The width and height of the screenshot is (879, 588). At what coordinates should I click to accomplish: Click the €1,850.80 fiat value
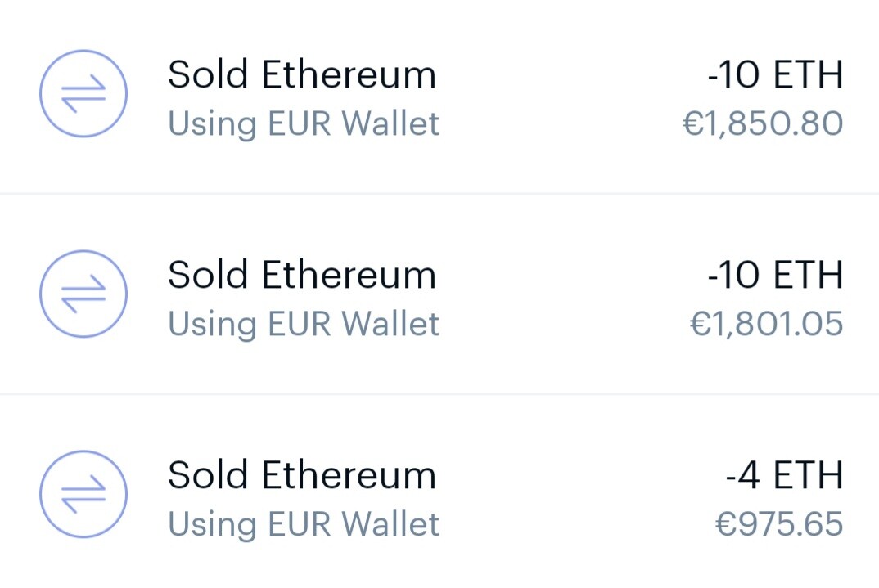click(763, 123)
